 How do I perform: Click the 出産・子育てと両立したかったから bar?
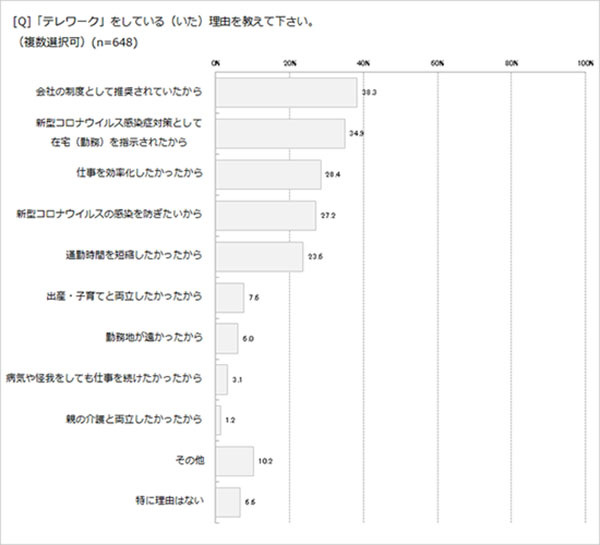230,298
